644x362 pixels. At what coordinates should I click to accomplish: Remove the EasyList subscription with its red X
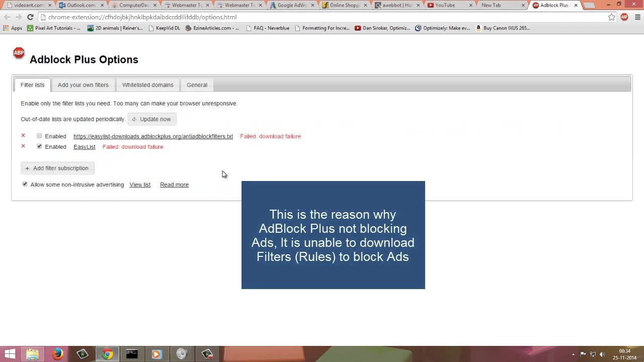23,146
